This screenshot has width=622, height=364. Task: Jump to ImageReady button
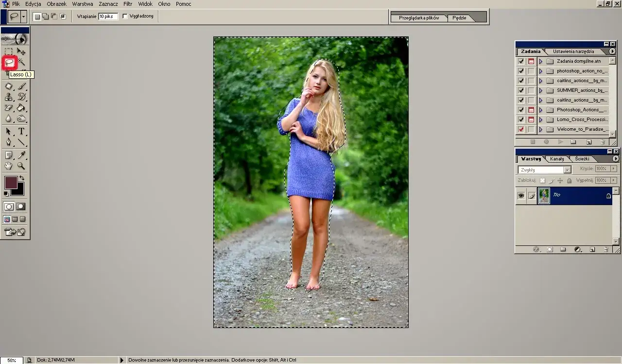pos(15,232)
